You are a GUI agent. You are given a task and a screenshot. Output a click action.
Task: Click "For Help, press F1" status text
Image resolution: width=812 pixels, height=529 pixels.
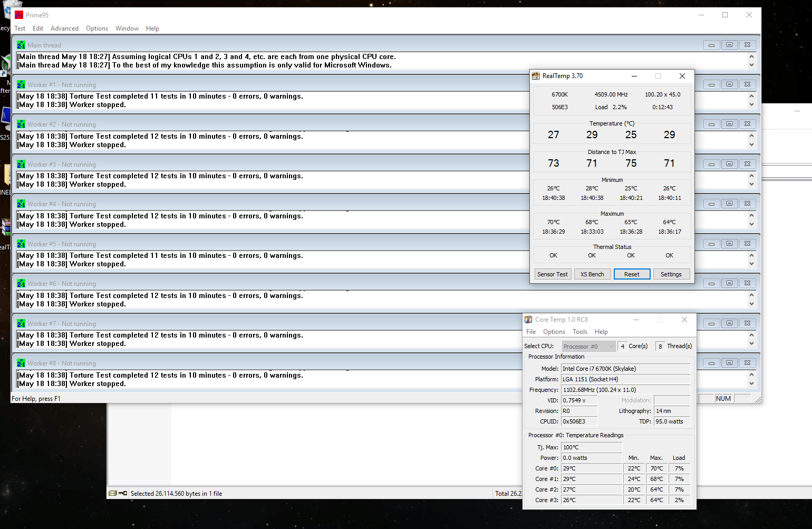36,399
